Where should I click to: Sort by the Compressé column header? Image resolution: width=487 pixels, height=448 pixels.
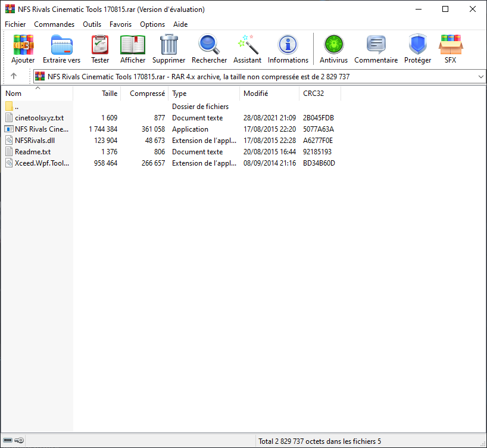145,94
